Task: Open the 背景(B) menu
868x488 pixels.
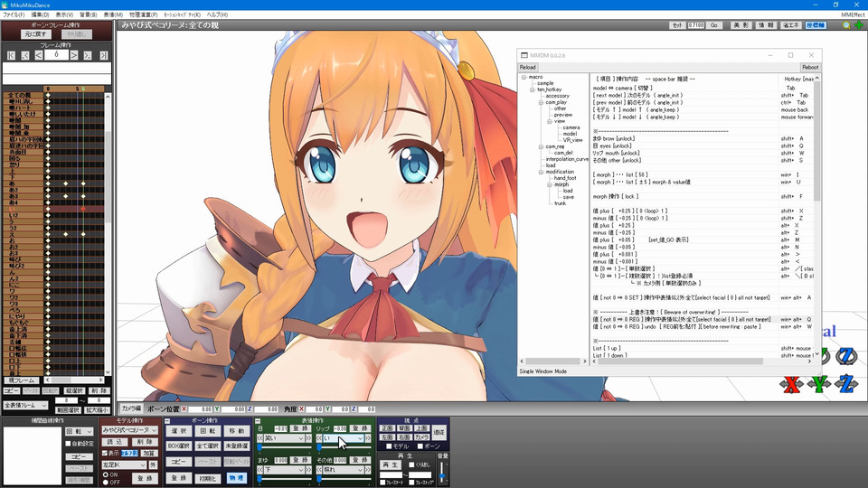Action: point(88,14)
